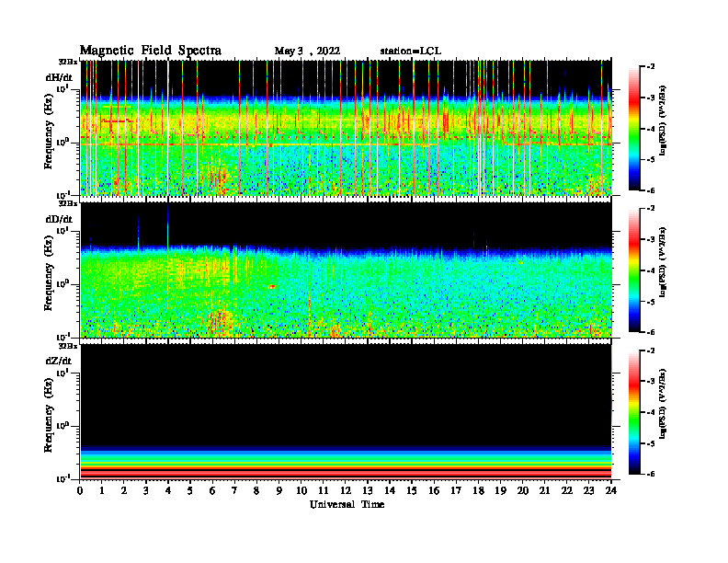This screenshot has width=728, height=563.
Task: Click hour "5" on the Universal Time axis
Action: click(190, 490)
